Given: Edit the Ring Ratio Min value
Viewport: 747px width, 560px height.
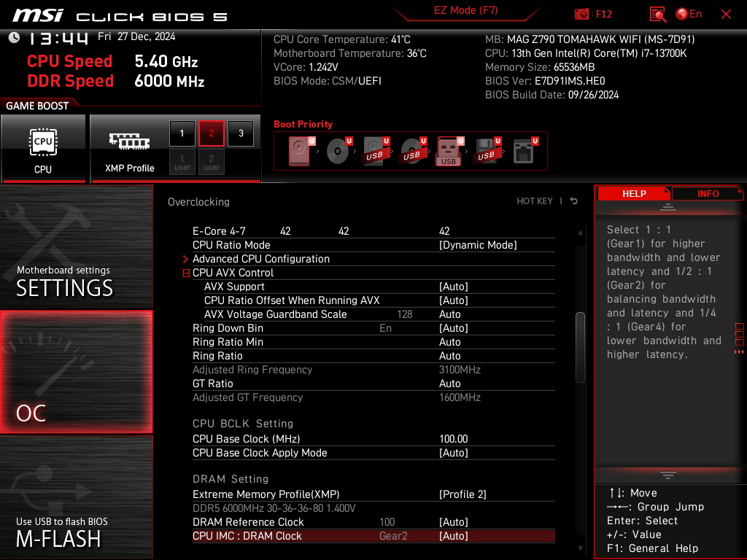Looking at the screenshot, I should point(449,342).
